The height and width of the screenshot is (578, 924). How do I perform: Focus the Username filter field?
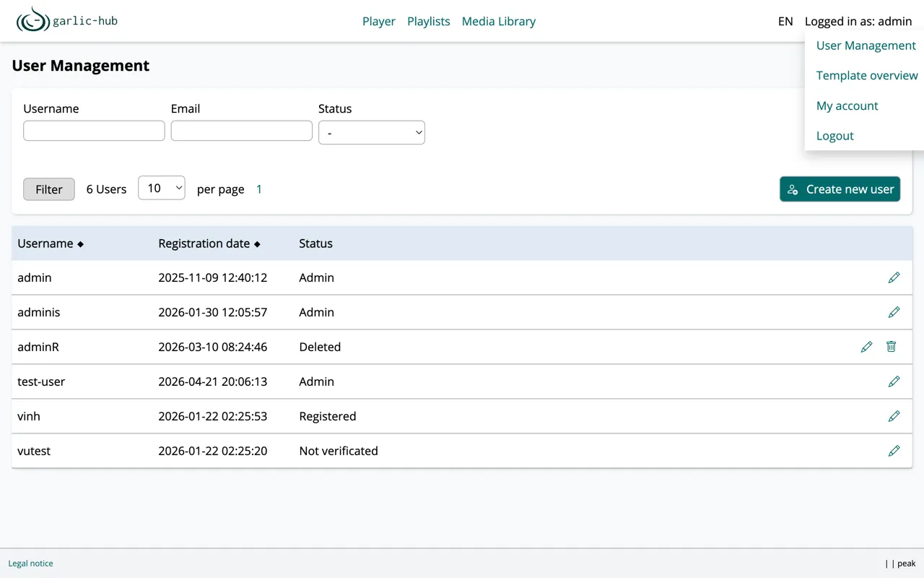point(94,131)
